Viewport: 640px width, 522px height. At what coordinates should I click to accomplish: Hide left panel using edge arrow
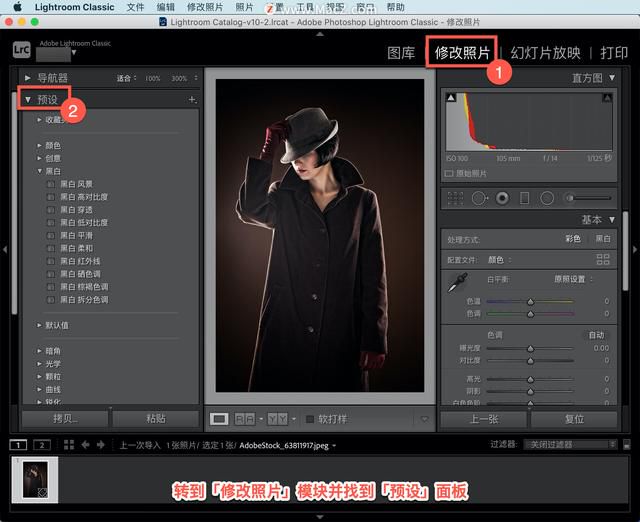[x=4, y=249]
